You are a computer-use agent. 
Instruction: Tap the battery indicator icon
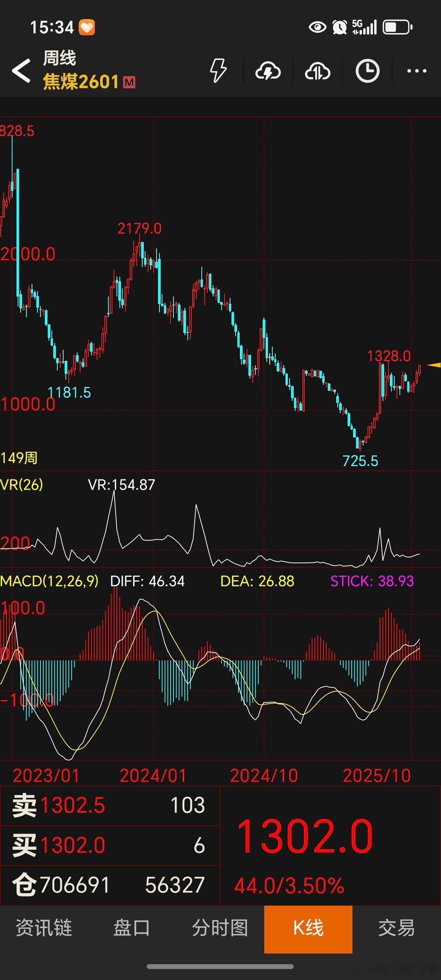point(398,27)
